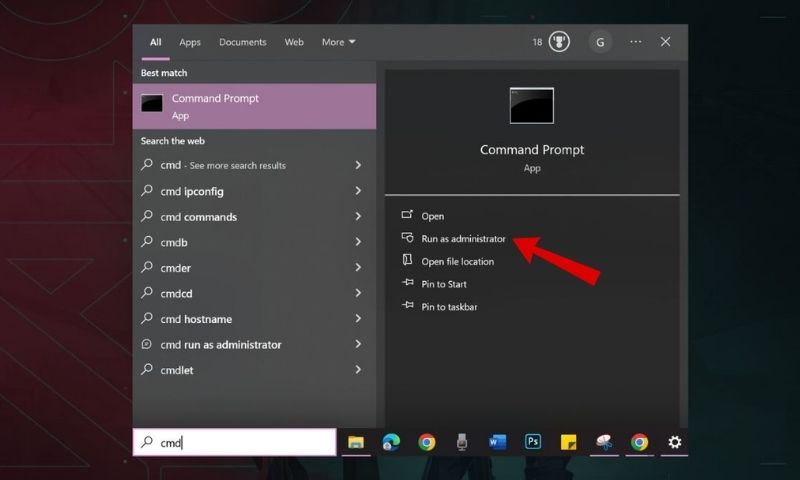This screenshot has width=800, height=480.
Task: Expand arrow for cmd commands
Action: click(358, 216)
